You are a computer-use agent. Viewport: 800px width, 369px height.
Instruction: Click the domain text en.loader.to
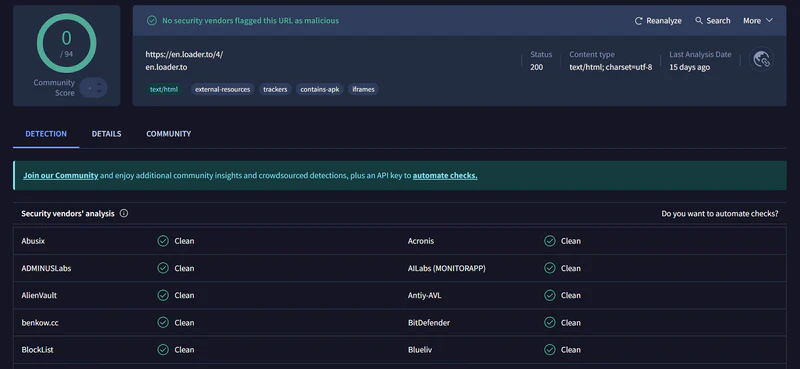(166, 67)
